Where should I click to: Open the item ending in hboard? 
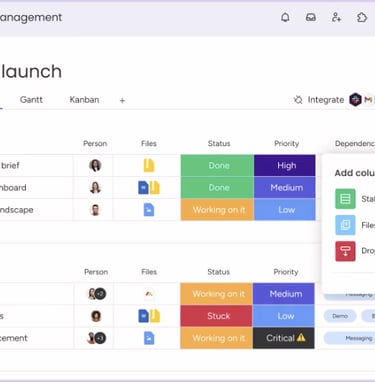click(13, 188)
